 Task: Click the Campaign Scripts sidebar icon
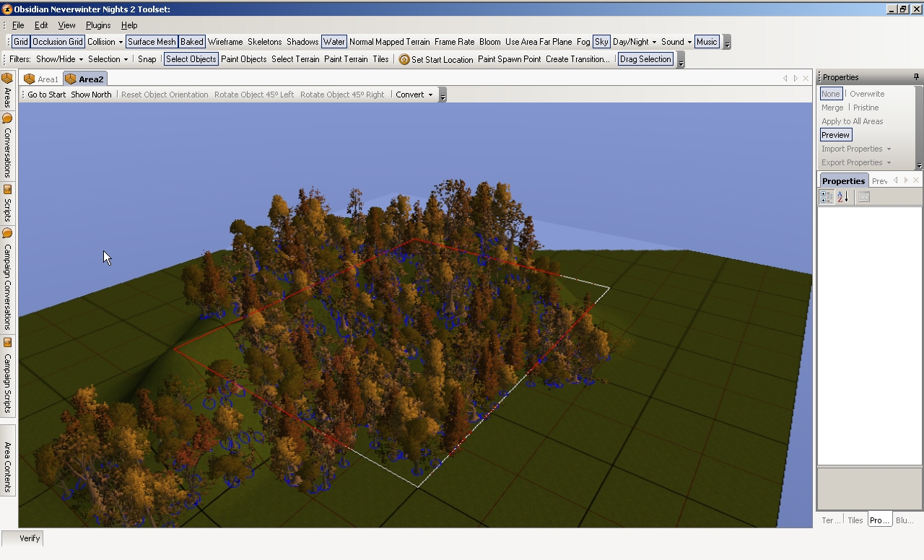(7, 342)
